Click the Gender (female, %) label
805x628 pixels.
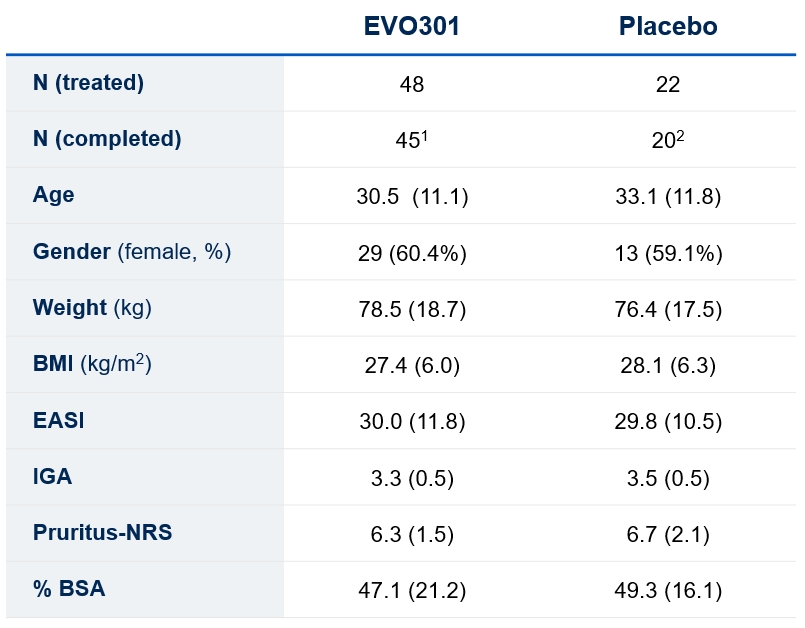coord(132,252)
